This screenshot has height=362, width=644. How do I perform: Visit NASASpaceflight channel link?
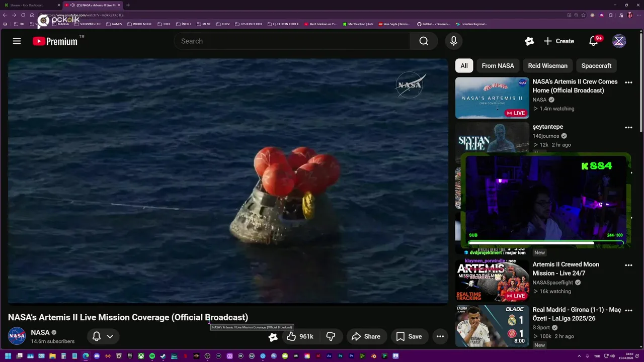pos(553,283)
